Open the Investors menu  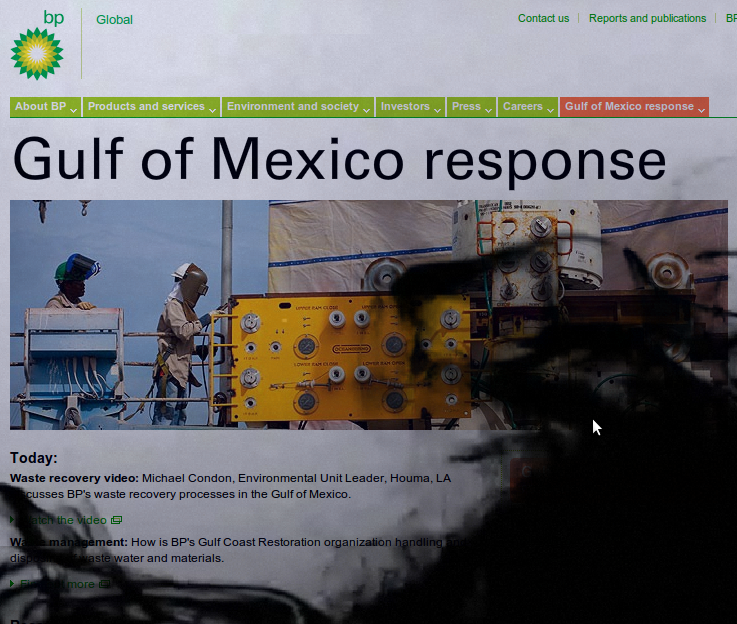click(x=410, y=107)
